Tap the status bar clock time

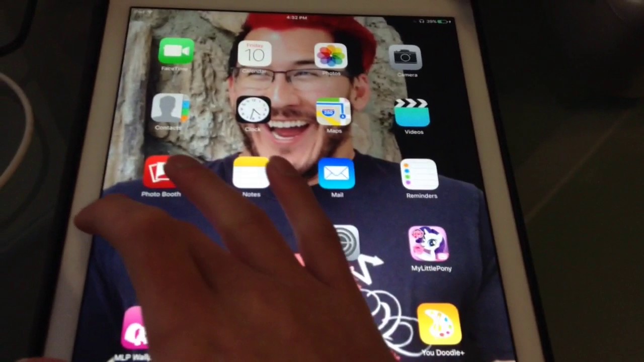pos(296,18)
